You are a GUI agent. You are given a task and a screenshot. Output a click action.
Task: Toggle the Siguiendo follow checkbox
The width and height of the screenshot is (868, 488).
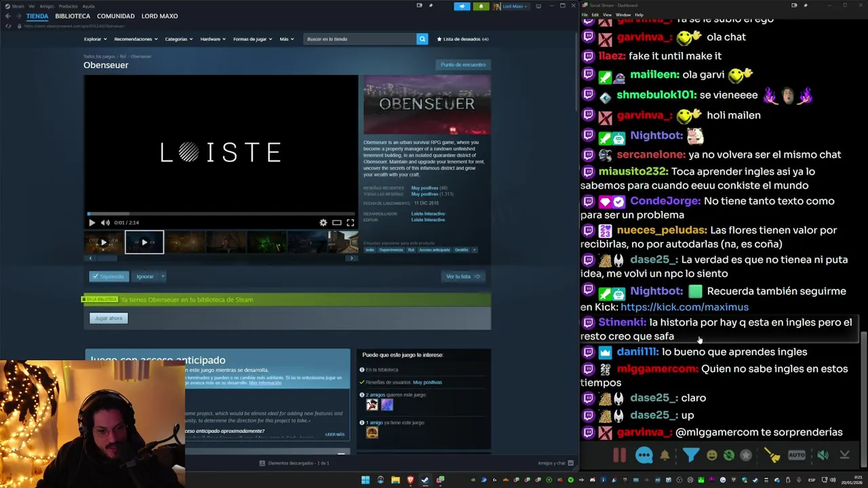point(108,277)
